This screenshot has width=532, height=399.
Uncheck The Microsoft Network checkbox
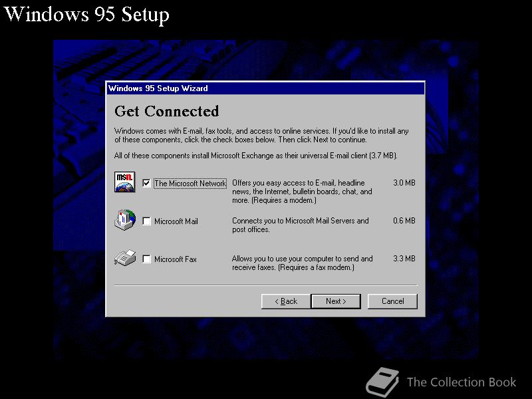point(146,184)
